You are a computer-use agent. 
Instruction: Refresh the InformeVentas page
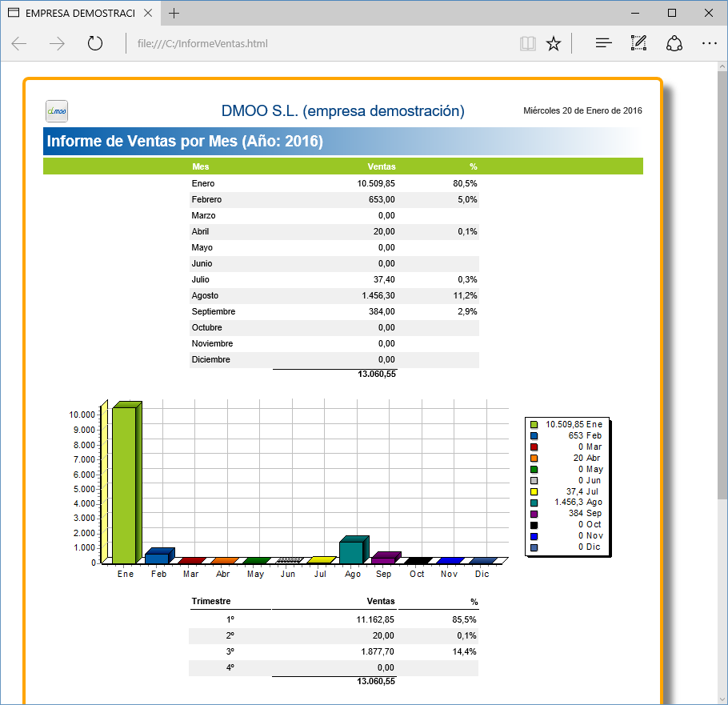[94, 43]
